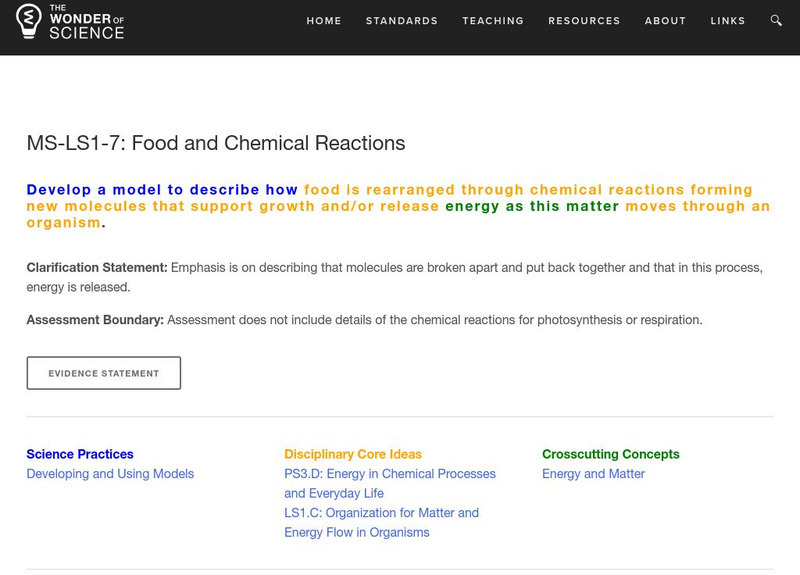Click the Clarification Statement label
This screenshot has height=575, width=800.
(x=97, y=268)
